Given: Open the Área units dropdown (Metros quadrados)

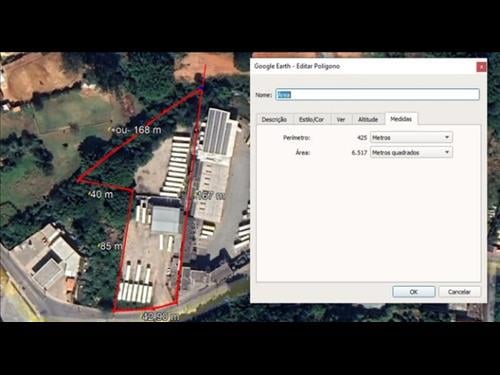Looking at the screenshot, I should click(411, 153).
